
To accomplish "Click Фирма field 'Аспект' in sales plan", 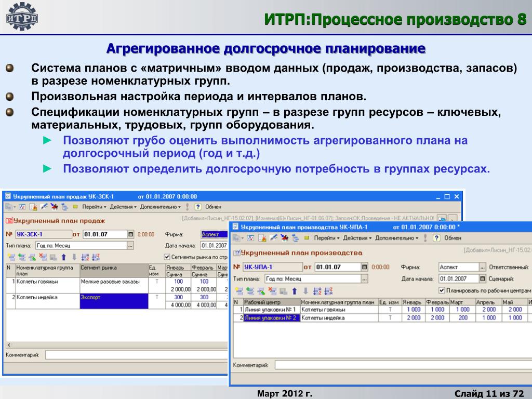I will pos(214,234).
